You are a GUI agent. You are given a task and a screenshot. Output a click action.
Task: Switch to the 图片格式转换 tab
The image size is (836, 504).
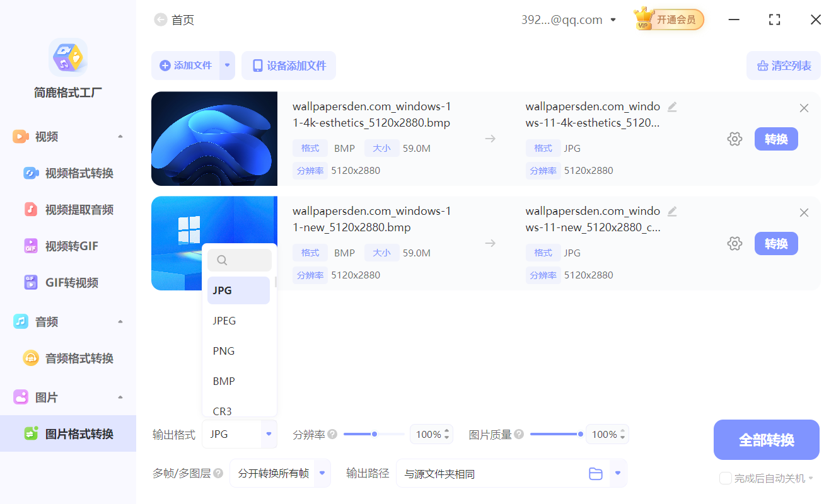coord(69,433)
